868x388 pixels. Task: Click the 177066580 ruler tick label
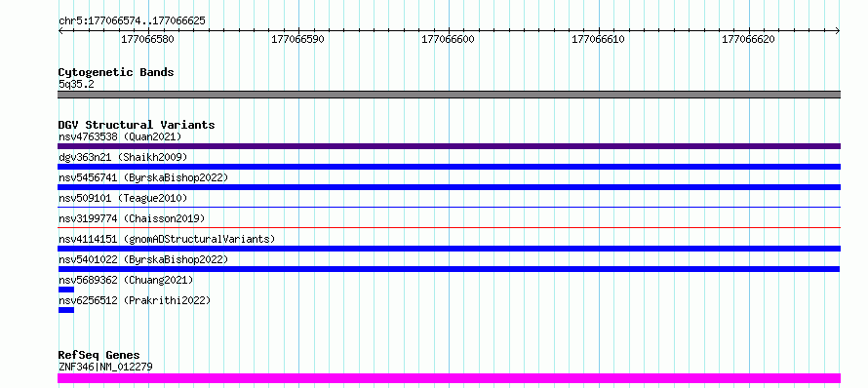pyautogui.click(x=147, y=40)
